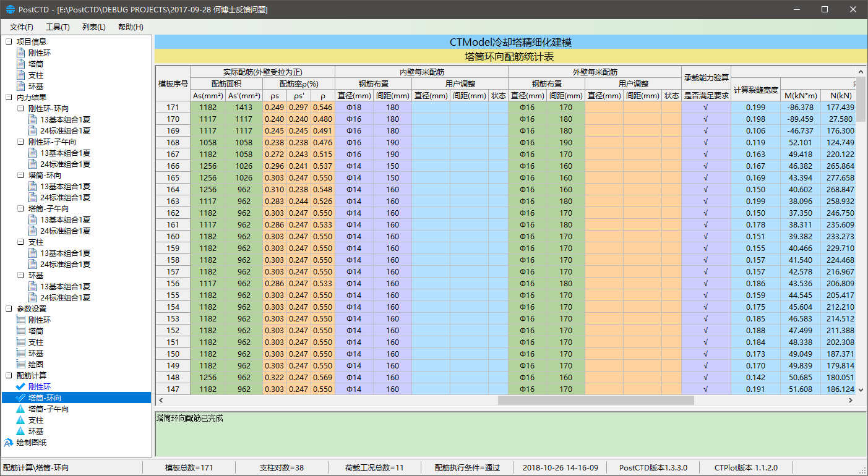Click the document icon for 刚性环 under 项目信息
Image resolution: width=868 pixels, height=476 pixels.
[x=21, y=53]
